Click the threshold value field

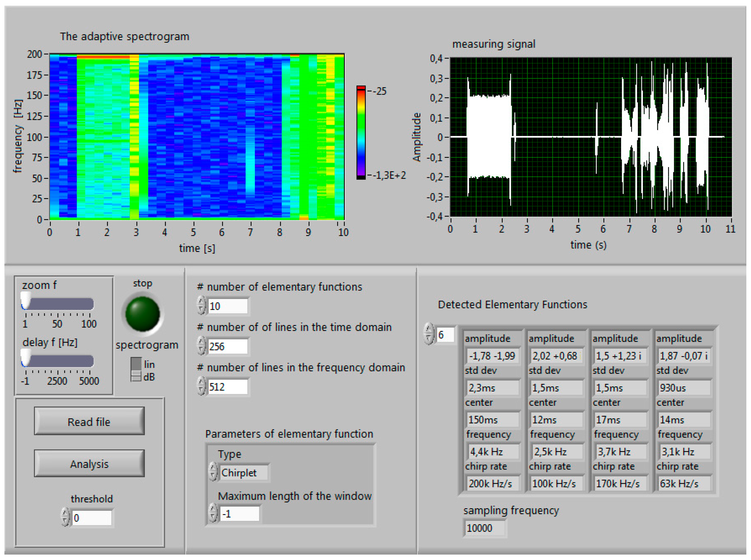(92, 518)
